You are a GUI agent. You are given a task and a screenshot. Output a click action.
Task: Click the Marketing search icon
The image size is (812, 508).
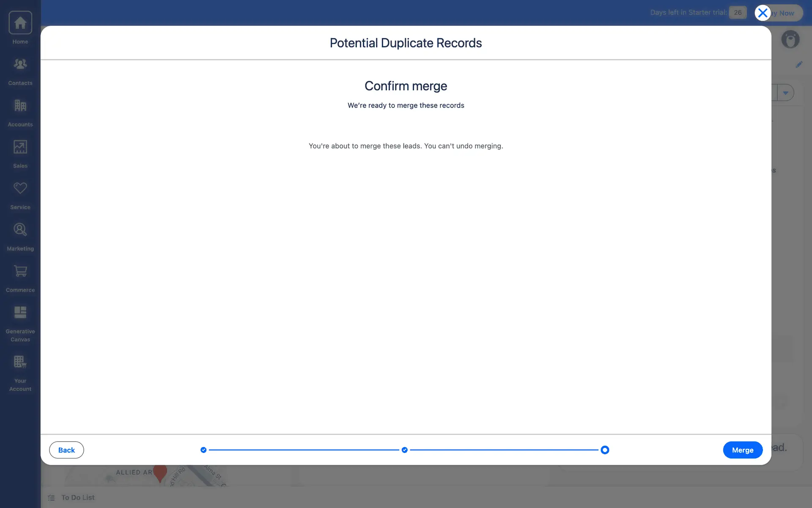[x=20, y=230]
